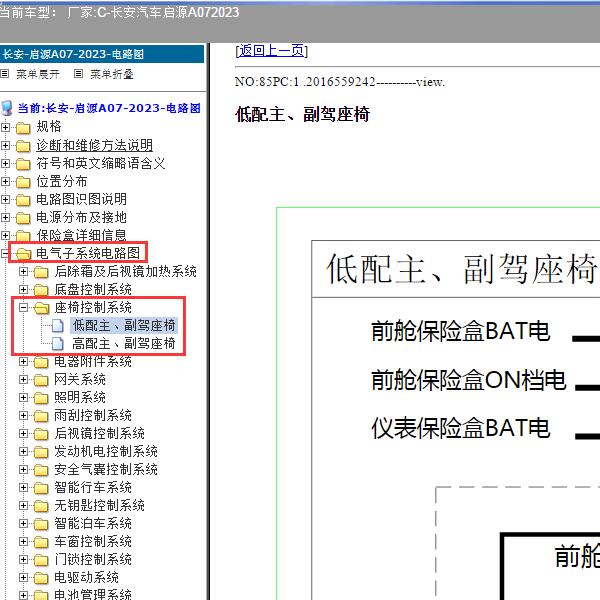
Task: Click the document icon of 低配主、副驾座椅
Action: (x=58, y=326)
